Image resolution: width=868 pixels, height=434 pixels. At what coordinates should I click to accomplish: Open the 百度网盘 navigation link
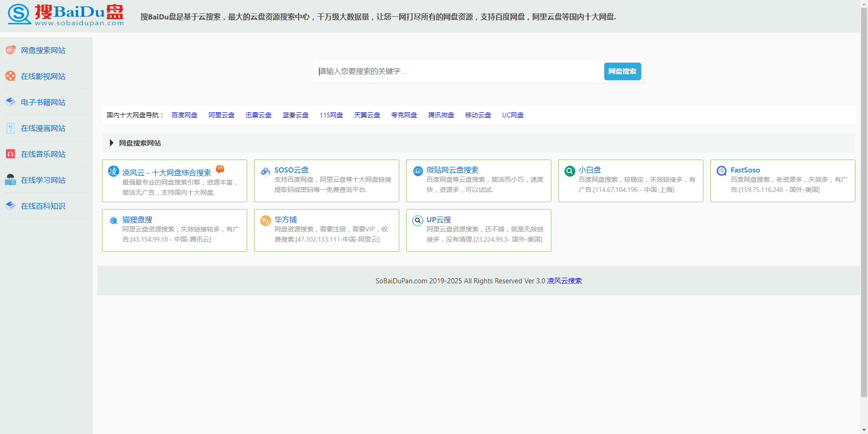pyautogui.click(x=185, y=115)
